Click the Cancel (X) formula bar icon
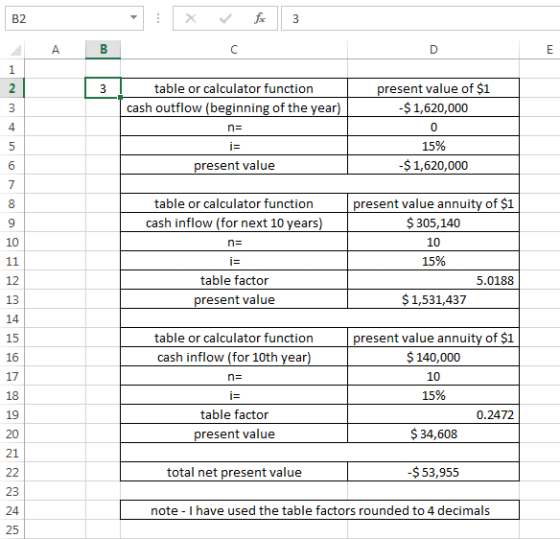The width and height of the screenshot is (560, 539). tap(191, 18)
